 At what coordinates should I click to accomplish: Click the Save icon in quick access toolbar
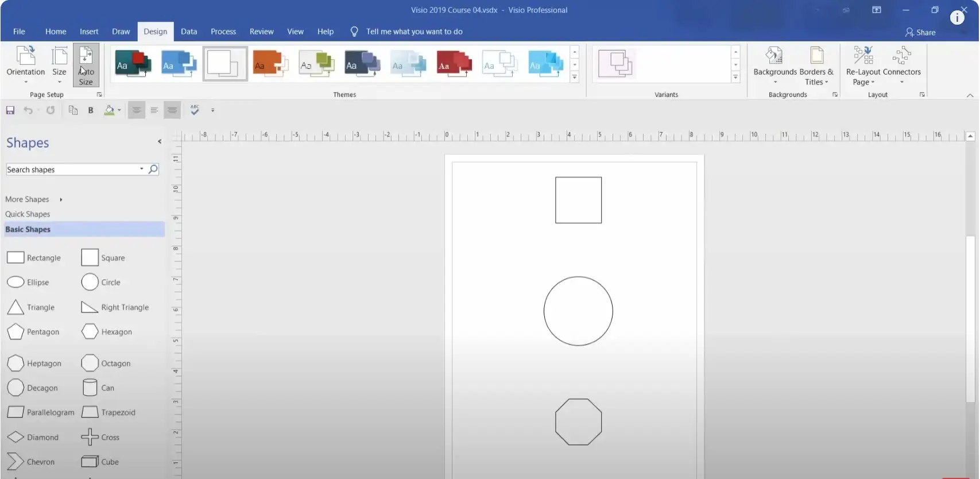pyautogui.click(x=10, y=110)
